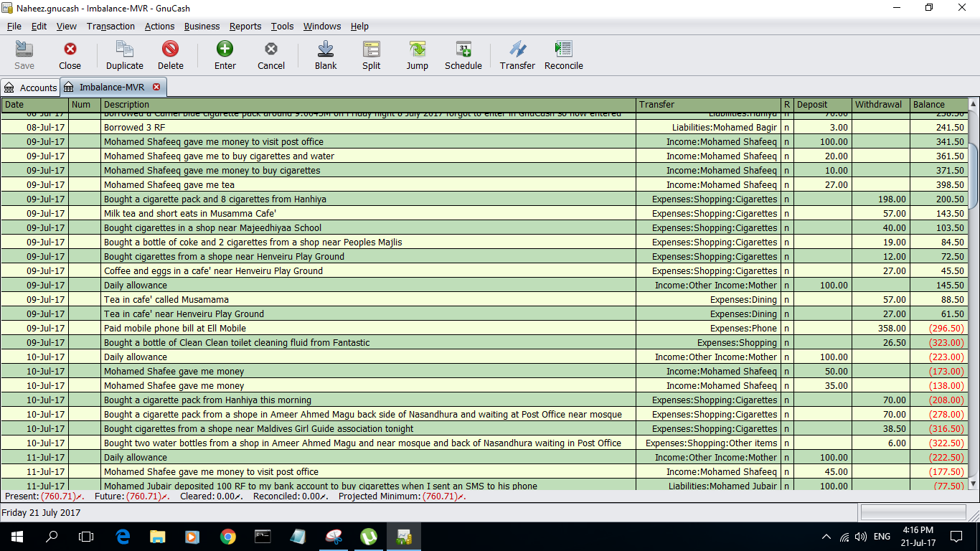This screenshot has height=551, width=980.
Task: Click the Num column header
Action: click(85, 105)
